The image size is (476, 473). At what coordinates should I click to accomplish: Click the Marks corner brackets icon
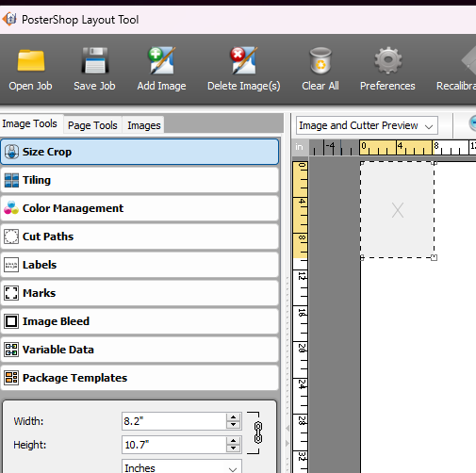(11, 293)
